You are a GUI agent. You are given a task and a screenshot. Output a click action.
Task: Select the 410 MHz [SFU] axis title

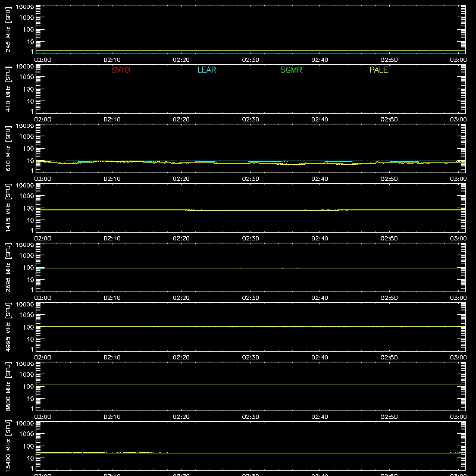8,89
